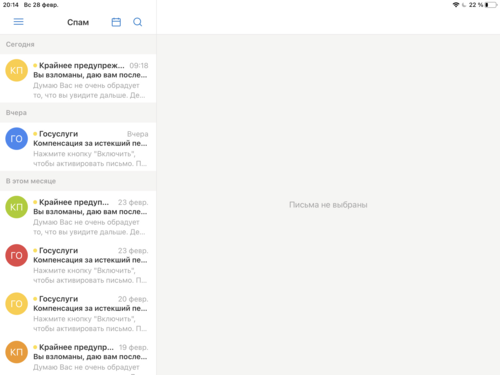Tap the Спам folder title

point(78,22)
